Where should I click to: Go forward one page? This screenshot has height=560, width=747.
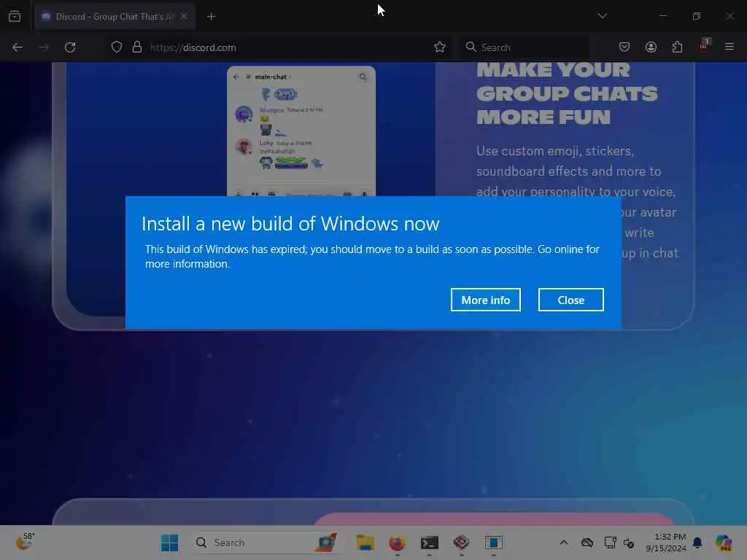[44, 47]
